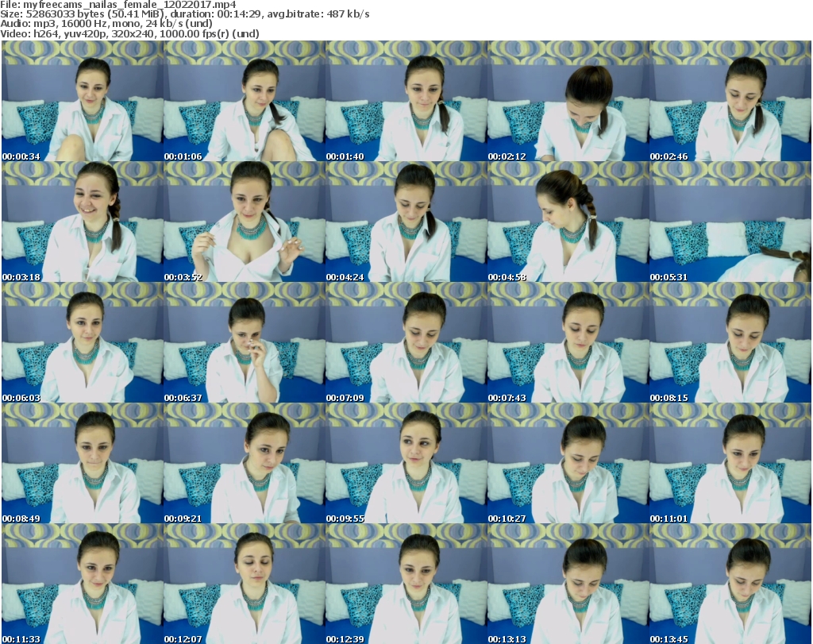Select the thumbnail stamped 00:09:21

tap(245, 464)
